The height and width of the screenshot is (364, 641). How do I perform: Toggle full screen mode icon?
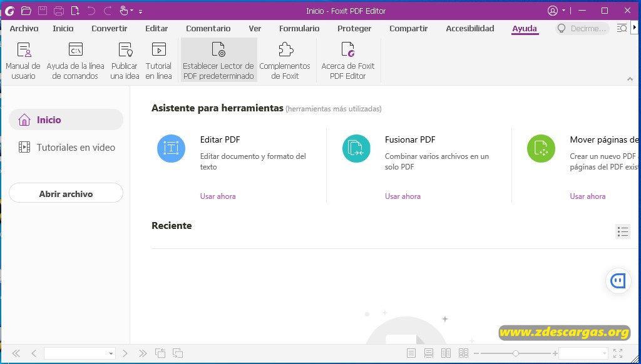click(x=618, y=353)
